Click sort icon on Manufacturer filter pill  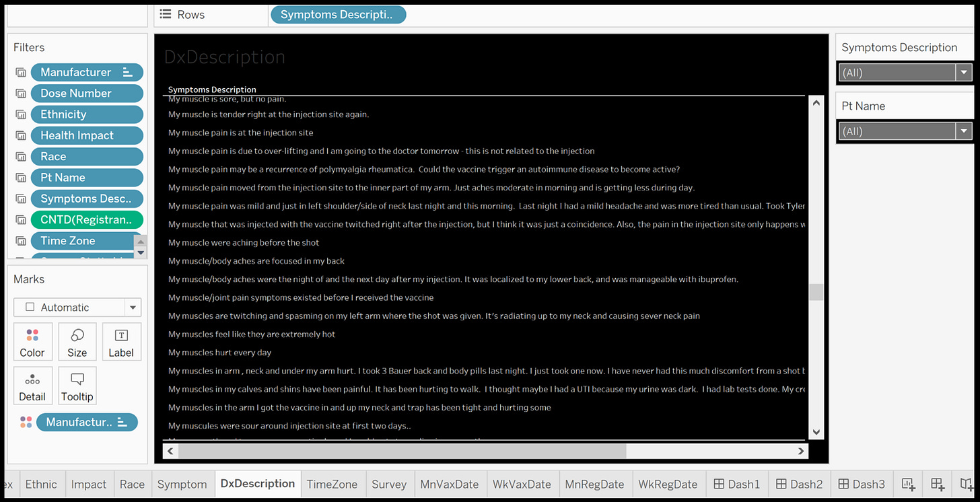127,72
